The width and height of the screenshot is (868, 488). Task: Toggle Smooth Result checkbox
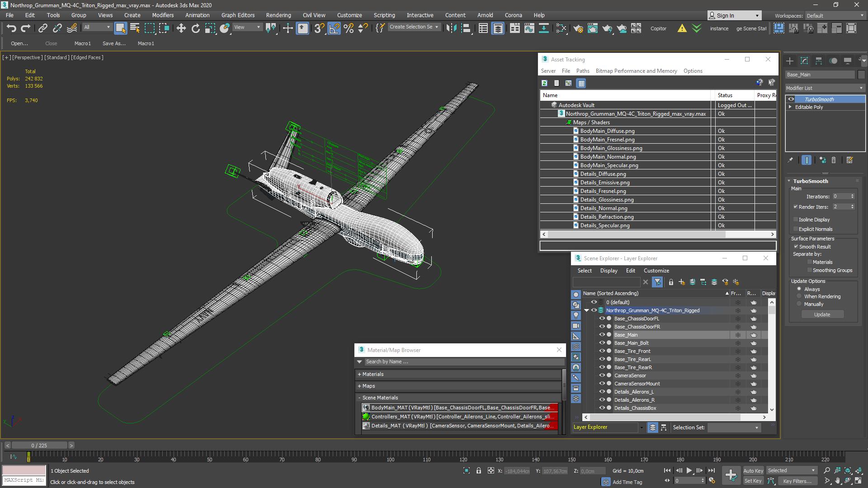tap(796, 247)
